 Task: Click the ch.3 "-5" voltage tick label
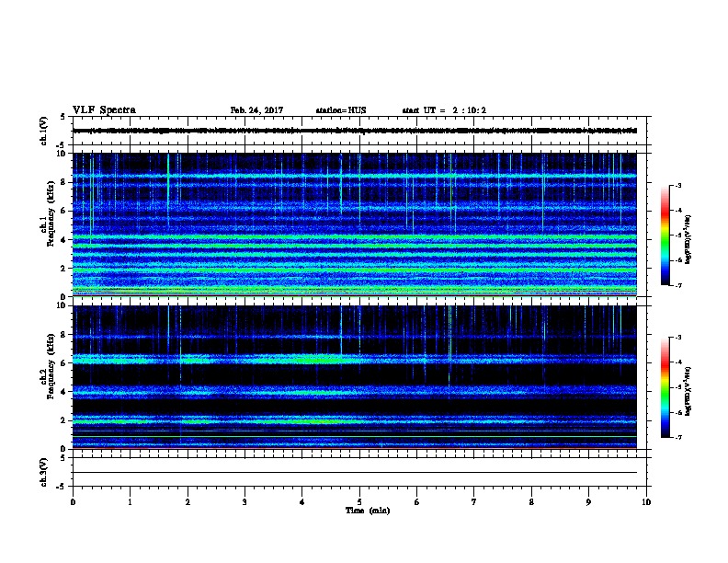tap(62, 487)
